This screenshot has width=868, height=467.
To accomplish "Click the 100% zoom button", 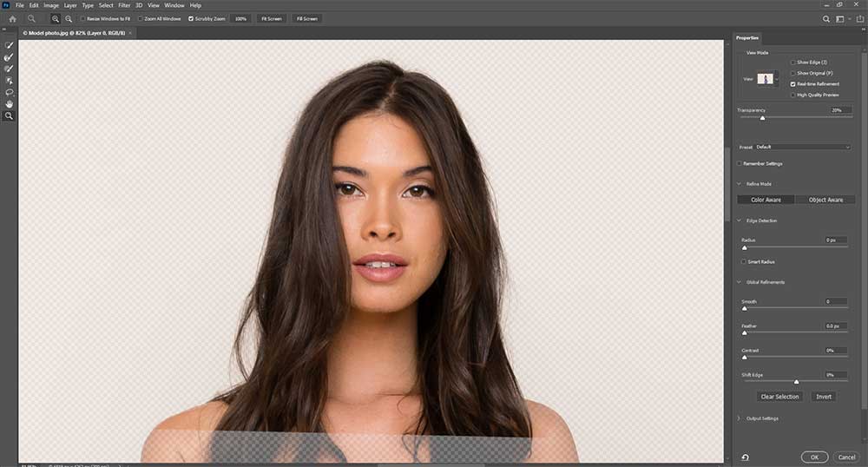I will point(240,19).
